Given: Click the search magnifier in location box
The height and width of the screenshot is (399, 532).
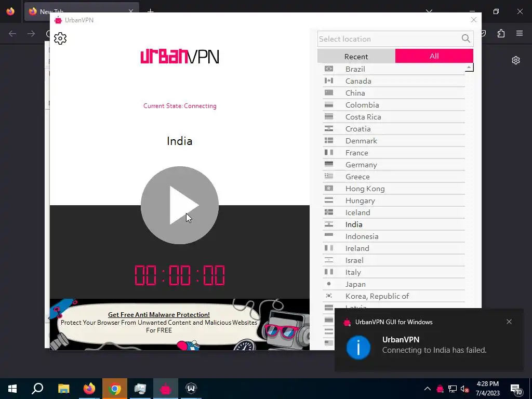Looking at the screenshot, I should click(x=466, y=38).
